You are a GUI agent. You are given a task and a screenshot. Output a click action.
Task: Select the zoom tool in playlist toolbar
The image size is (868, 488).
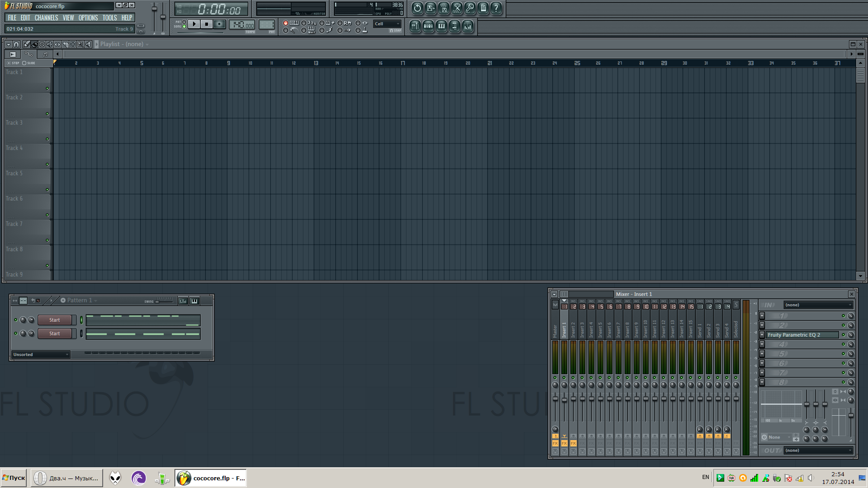coord(80,44)
